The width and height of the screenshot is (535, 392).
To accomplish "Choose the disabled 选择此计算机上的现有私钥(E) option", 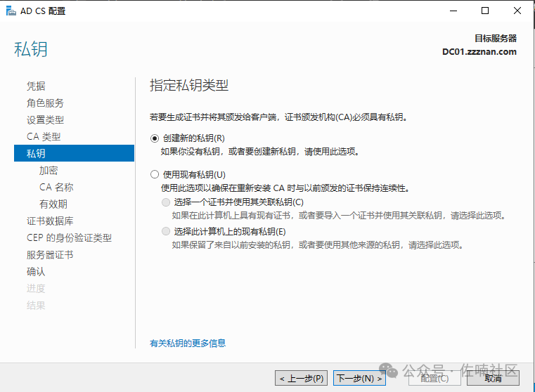I will pyautogui.click(x=166, y=232).
